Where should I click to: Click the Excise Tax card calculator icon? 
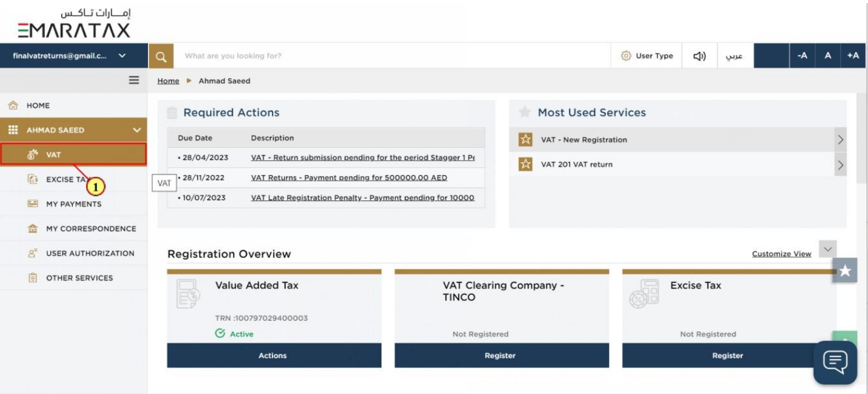point(644,294)
